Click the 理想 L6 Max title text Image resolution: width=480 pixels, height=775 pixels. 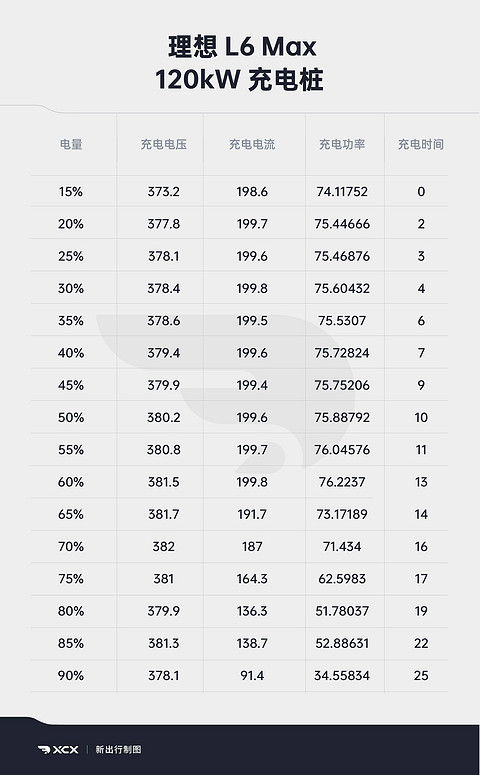(x=242, y=47)
